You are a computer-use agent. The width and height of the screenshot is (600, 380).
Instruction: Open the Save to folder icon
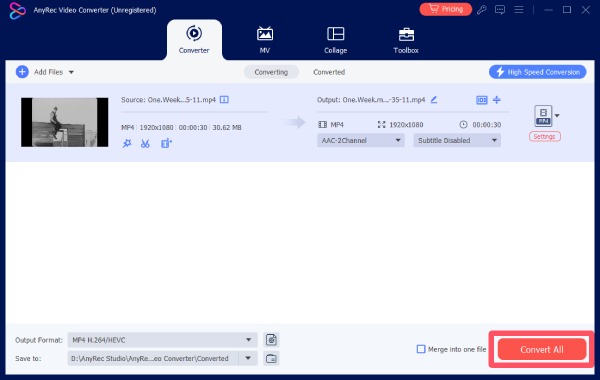(x=271, y=359)
